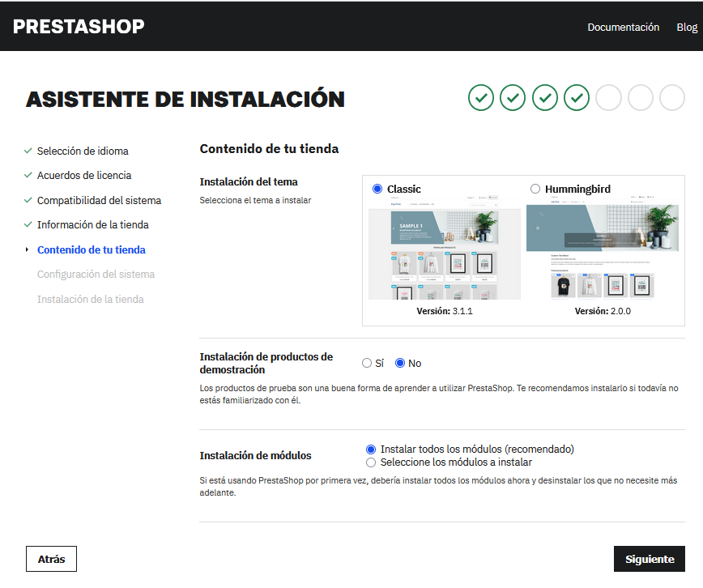Click the Atrás button

pyautogui.click(x=51, y=559)
